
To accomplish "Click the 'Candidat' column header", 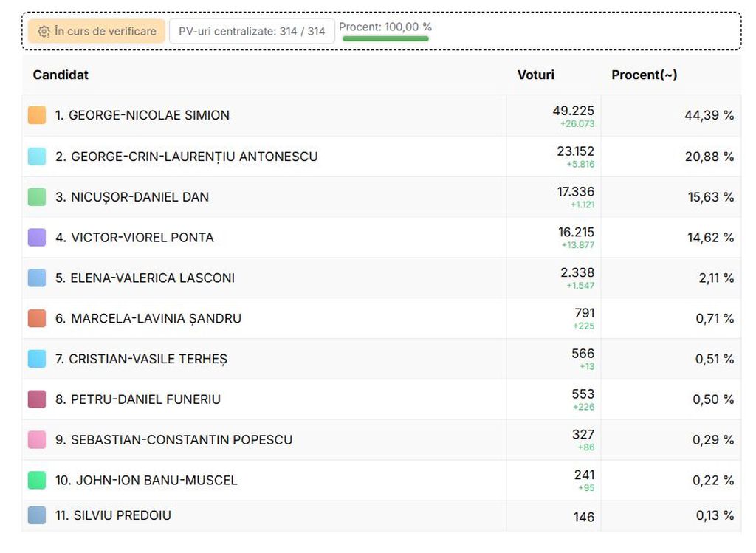I will pyautogui.click(x=61, y=75).
